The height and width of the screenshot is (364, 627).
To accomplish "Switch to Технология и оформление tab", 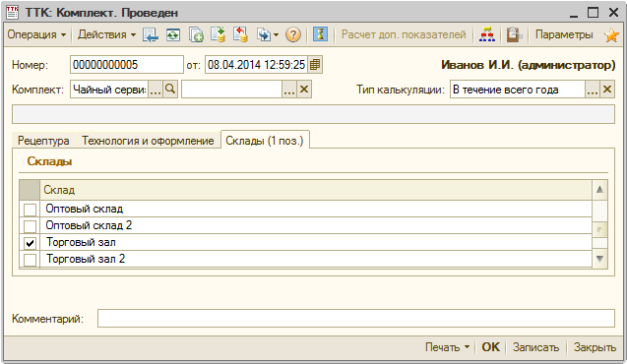I will pyautogui.click(x=148, y=141).
